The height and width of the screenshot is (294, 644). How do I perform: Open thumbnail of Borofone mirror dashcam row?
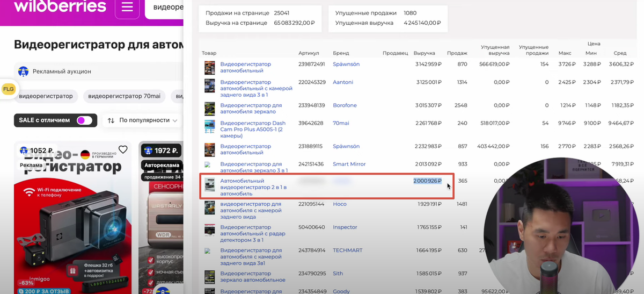pos(209,108)
